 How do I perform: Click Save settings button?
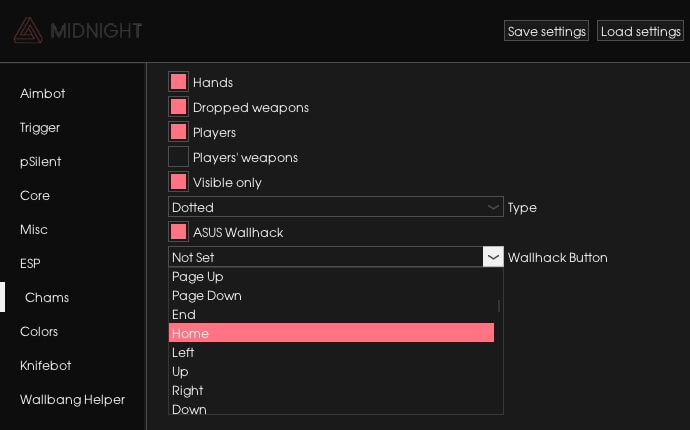[546, 31]
